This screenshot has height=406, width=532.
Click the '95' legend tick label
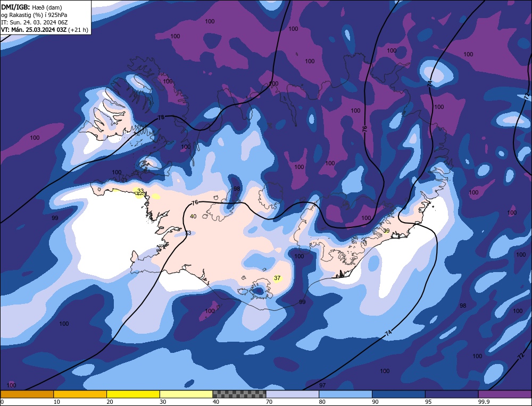tap(428, 402)
